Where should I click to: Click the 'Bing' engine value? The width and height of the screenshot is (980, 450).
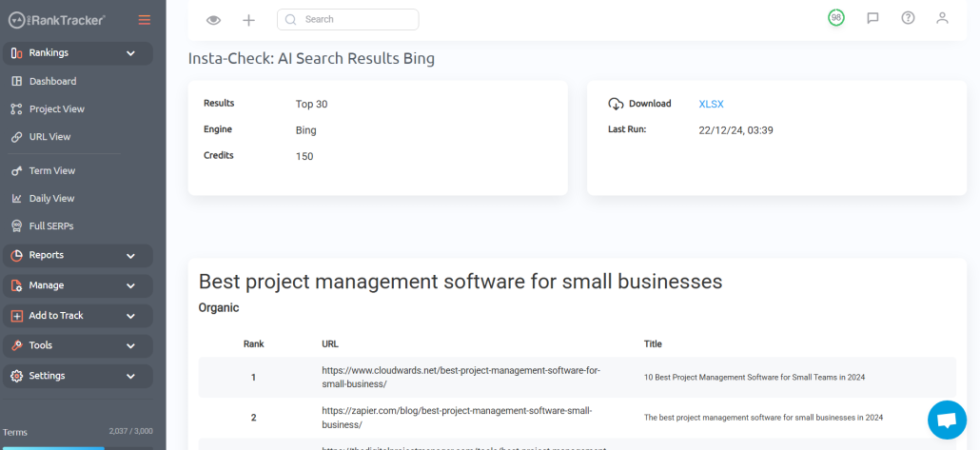coord(305,130)
